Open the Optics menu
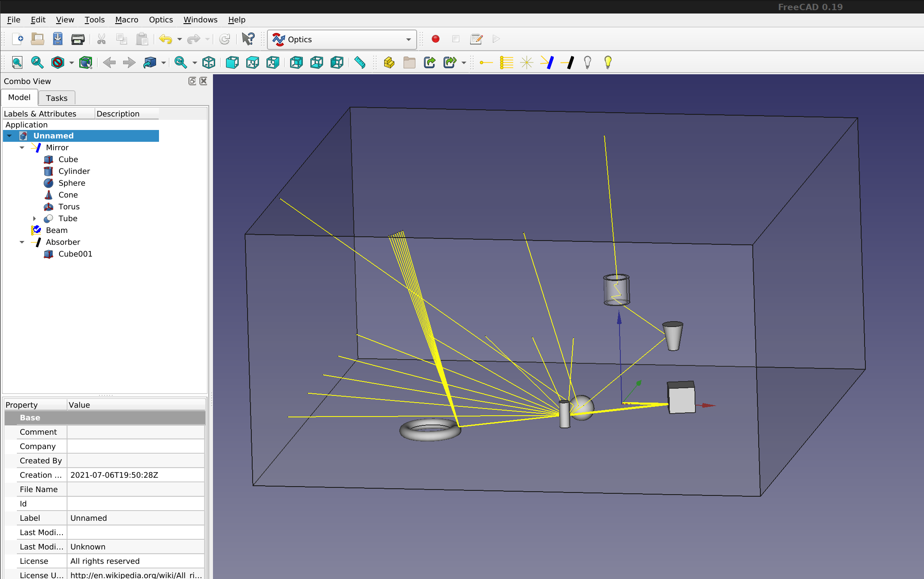This screenshot has width=924, height=579. 160,20
